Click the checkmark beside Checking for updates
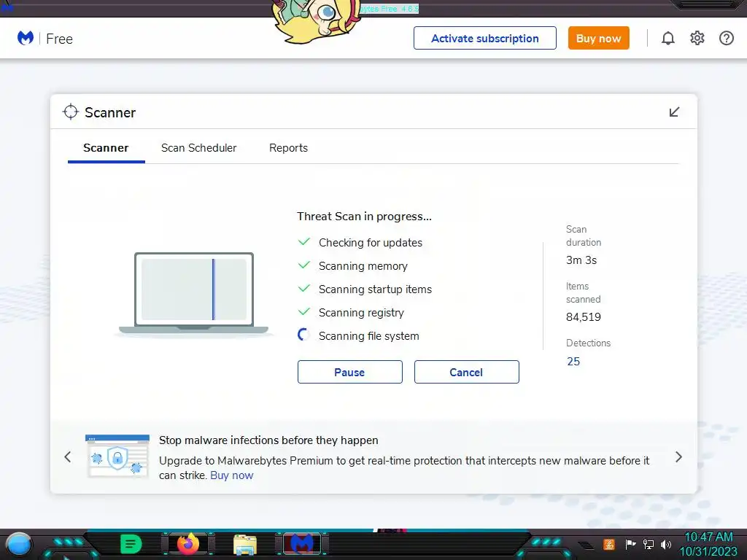747x560 pixels. pos(304,242)
